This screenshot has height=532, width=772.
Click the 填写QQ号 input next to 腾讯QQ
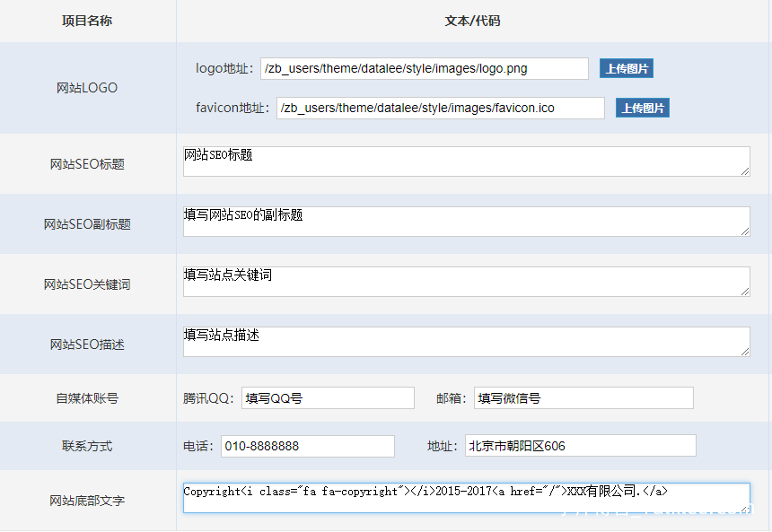pos(328,397)
